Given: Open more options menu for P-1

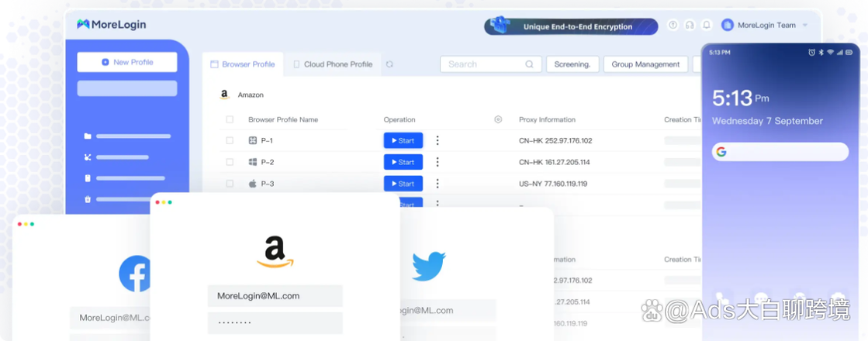Looking at the screenshot, I should coord(437,140).
